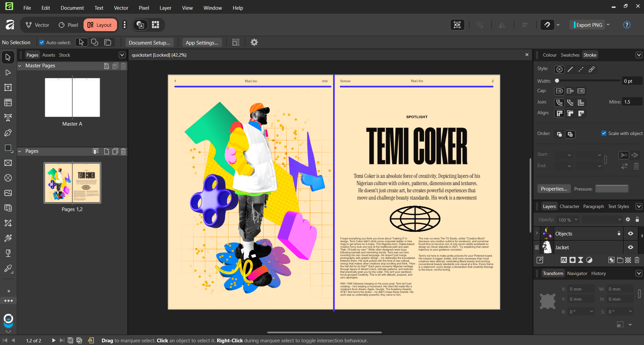The width and height of the screenshot is (644, 345).
Task: Open stroke Properties button
Action: point(554,189)
